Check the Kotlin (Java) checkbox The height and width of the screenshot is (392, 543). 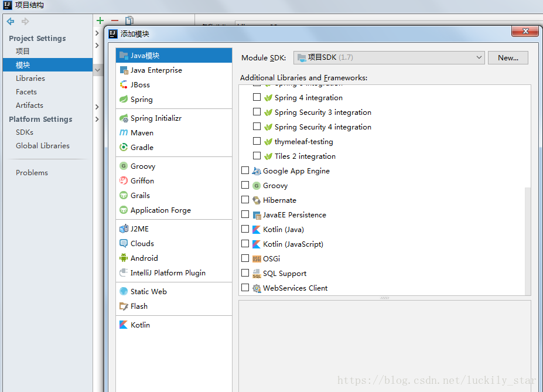coord(245,229)
